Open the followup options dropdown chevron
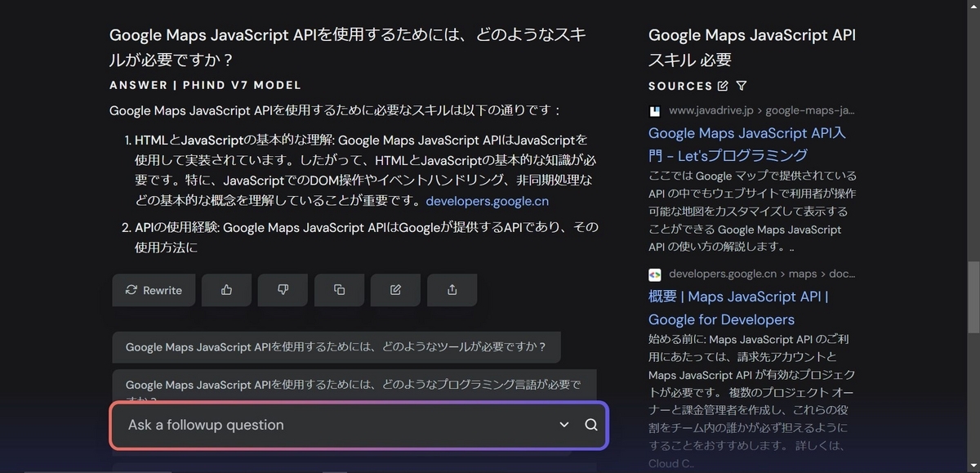 (x=563, y=425)
